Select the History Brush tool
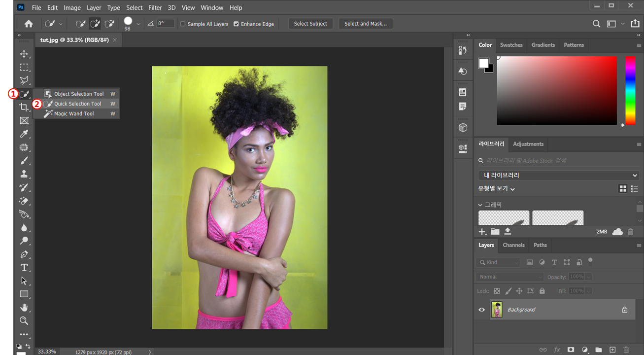Image resolution: width=644 pixels, height=355 pixels. pos(24,187)
